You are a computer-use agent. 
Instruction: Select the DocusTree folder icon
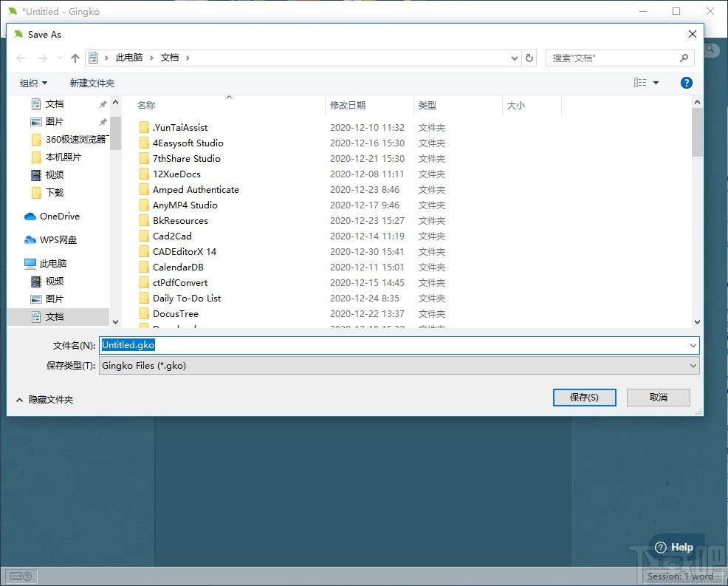[x=145, y=313]
